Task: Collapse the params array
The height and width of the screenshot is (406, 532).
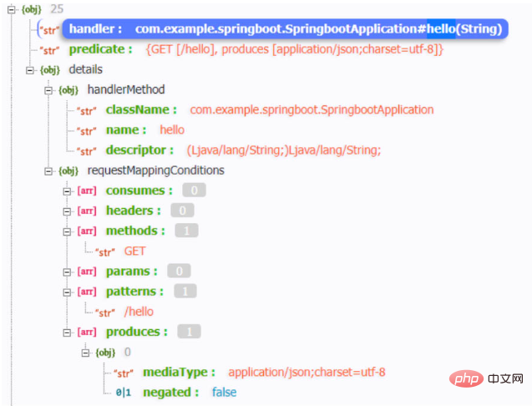Action: (67, 272)
